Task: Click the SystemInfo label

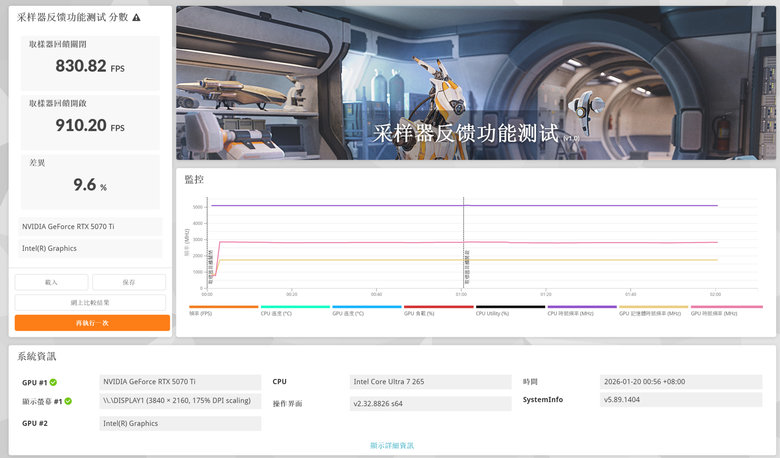Action: coord(543,399)
